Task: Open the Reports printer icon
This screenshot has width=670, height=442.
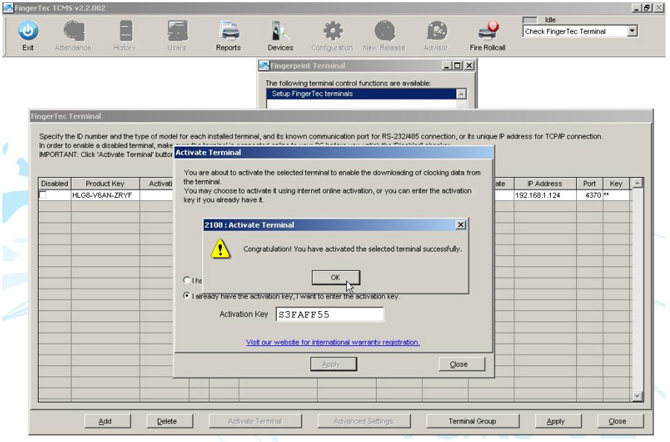Action: [229, 31]
